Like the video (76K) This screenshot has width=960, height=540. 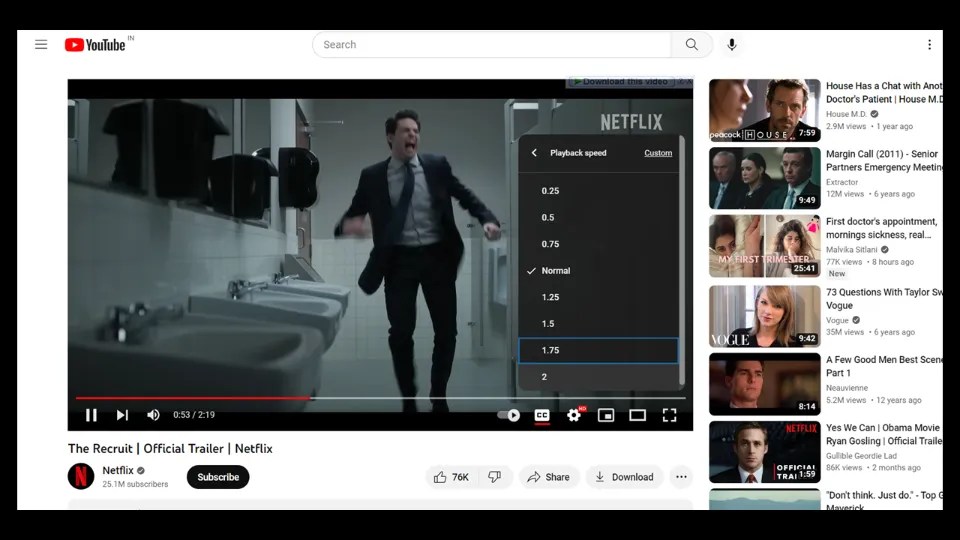click(452, 477)
